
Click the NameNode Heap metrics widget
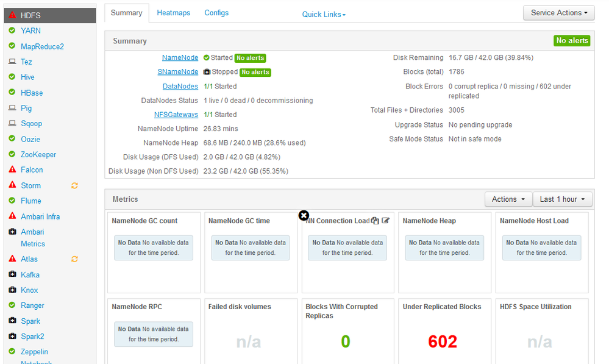444,252
